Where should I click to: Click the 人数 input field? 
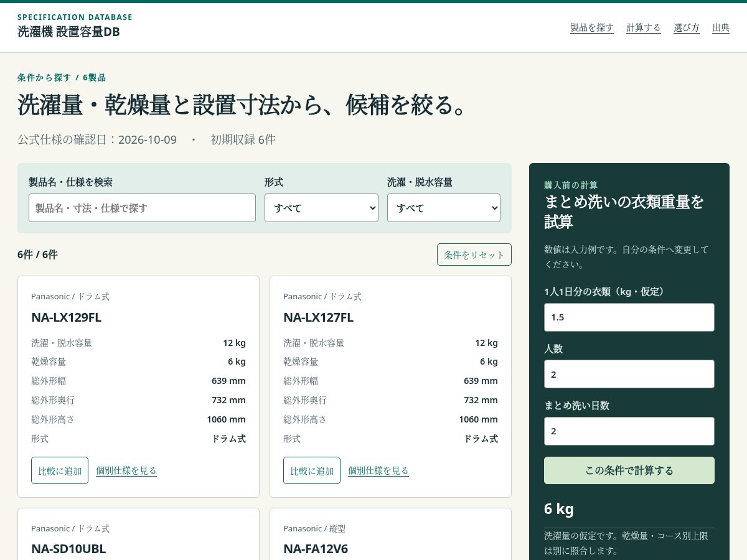629,374
